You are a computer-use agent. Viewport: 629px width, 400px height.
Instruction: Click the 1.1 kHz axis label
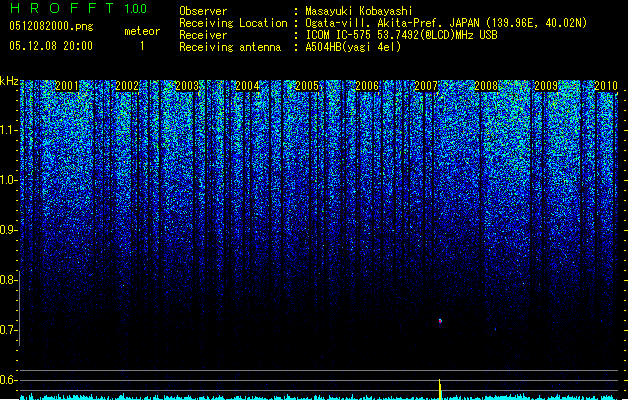pos(8,130)
